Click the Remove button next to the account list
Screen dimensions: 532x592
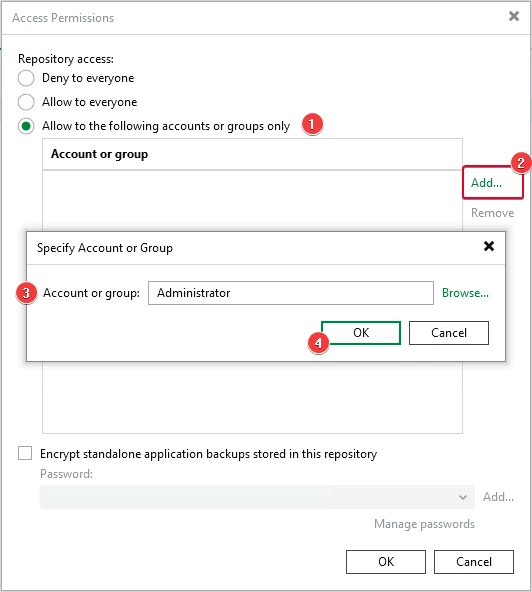(x=492, y=213)
